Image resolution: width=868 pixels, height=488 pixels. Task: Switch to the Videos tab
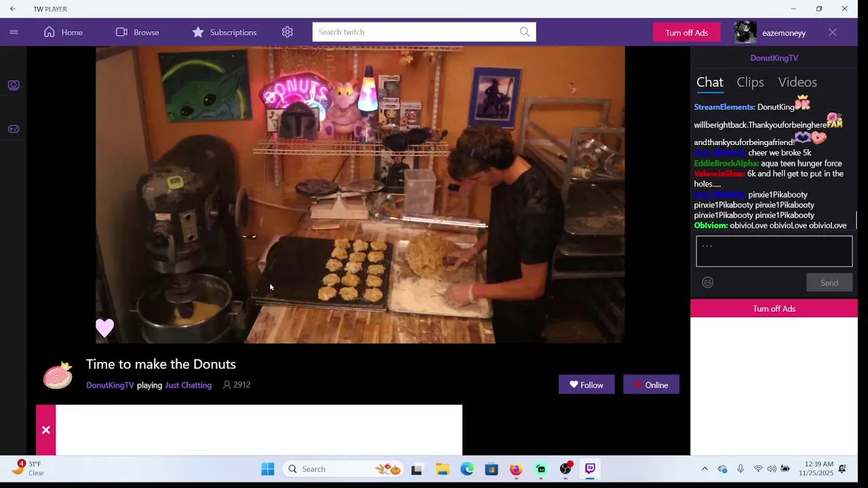click(797, 82)
